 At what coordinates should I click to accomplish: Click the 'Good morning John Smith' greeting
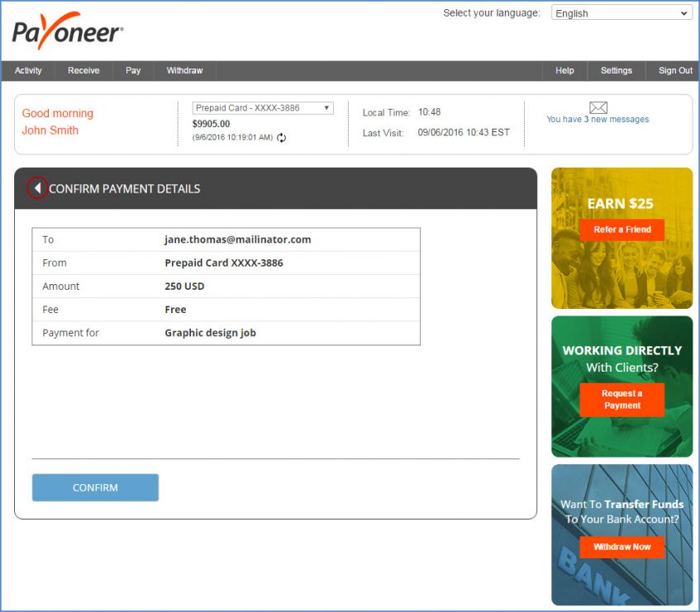(58, 121)
